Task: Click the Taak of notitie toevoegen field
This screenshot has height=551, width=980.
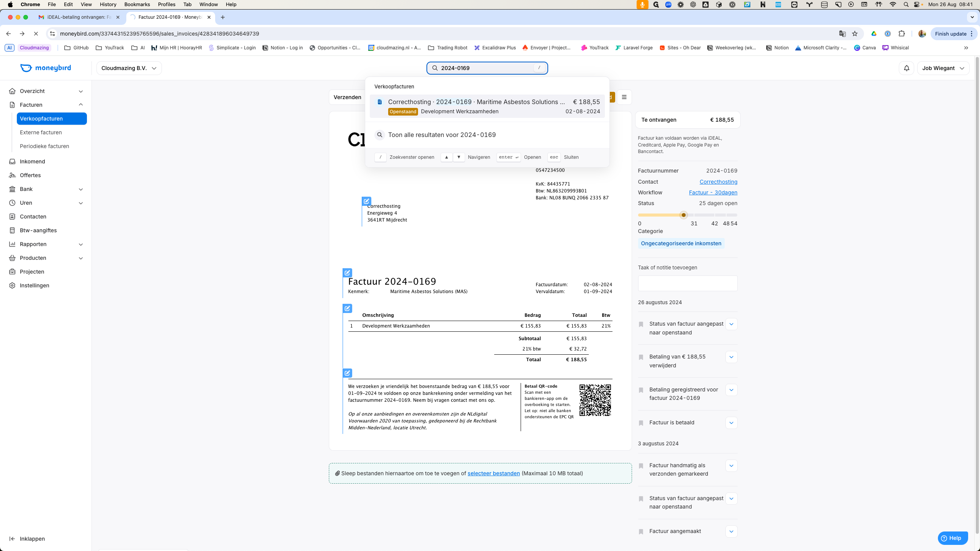Action: point(688,284)
